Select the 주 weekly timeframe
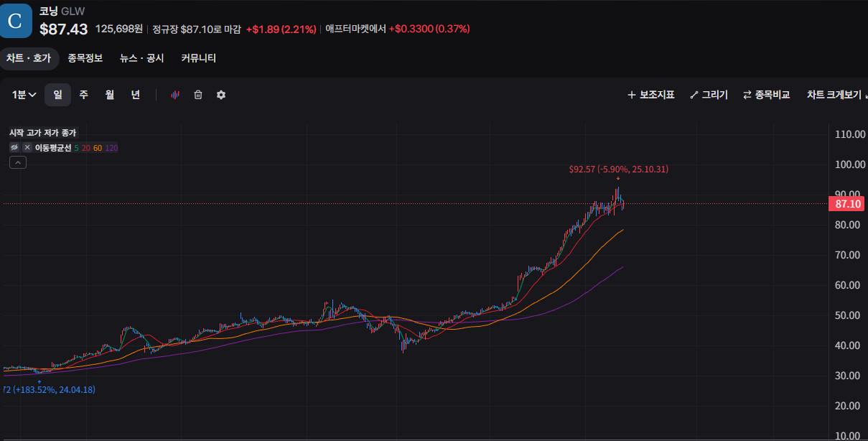The width and height of the screenshot is (868, 441). point(84,95)
